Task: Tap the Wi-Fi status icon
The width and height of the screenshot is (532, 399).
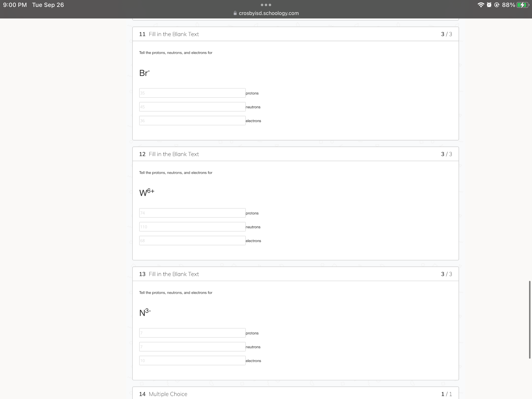Action: pos(481,5)
